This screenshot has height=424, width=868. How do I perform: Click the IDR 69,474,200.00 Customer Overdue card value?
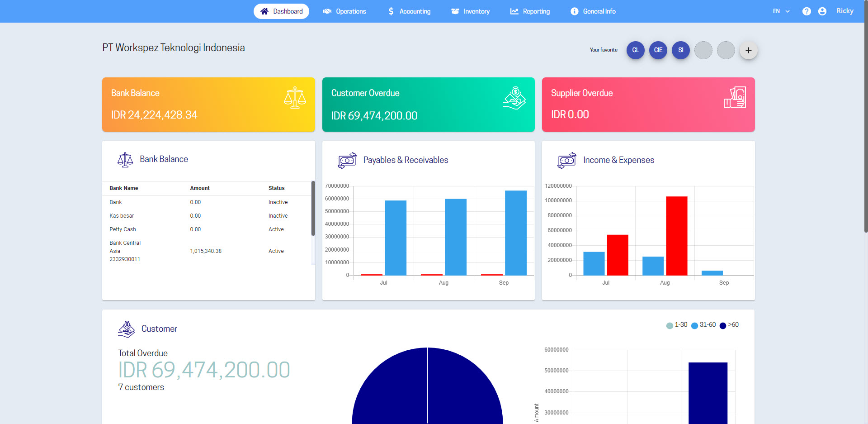(x=374, y=116)
